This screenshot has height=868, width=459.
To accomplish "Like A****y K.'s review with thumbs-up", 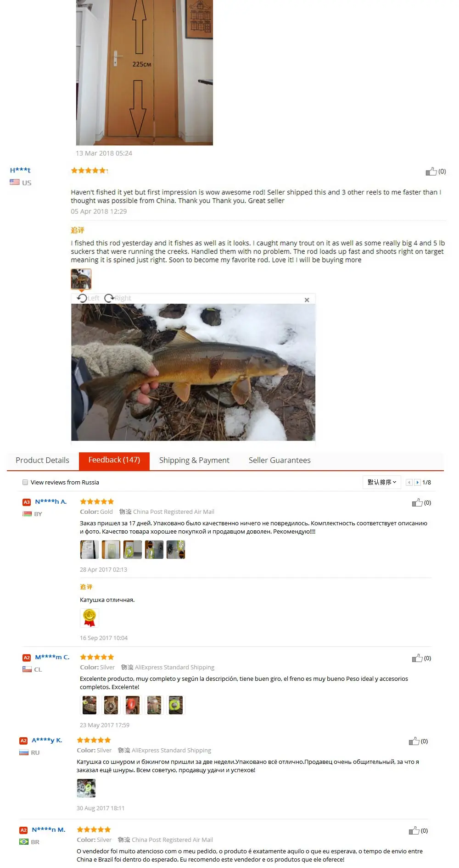I will click(414, 741).
